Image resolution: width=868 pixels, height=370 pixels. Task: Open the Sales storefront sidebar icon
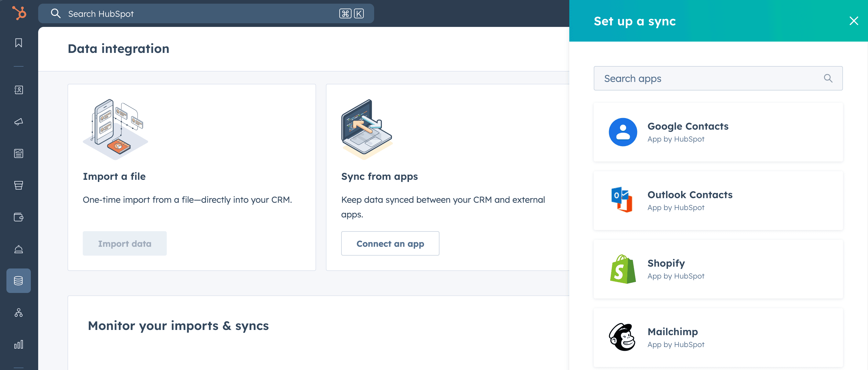coord(19,185)
